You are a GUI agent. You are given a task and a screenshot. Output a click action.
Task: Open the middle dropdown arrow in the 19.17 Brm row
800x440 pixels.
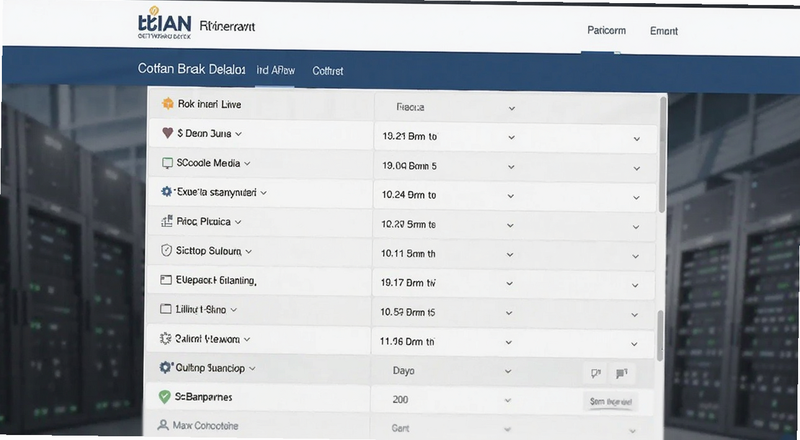click(x=510, y=283)
